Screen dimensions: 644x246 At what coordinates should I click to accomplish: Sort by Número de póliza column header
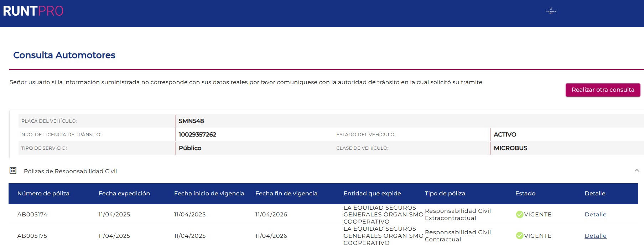43,193
